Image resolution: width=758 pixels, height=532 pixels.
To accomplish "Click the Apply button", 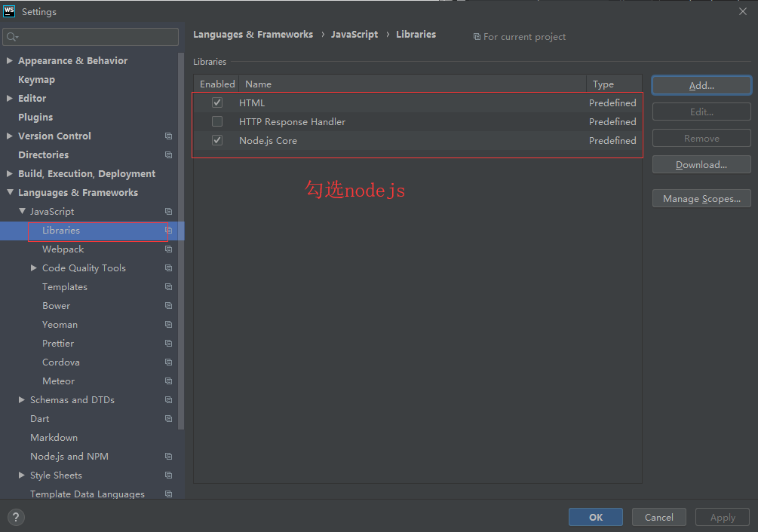I will 723,517.
